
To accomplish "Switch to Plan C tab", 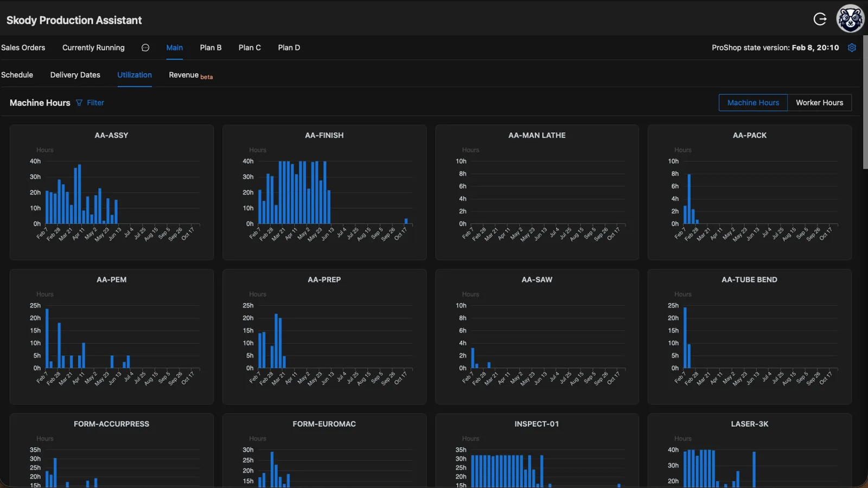I will [250, 48].
